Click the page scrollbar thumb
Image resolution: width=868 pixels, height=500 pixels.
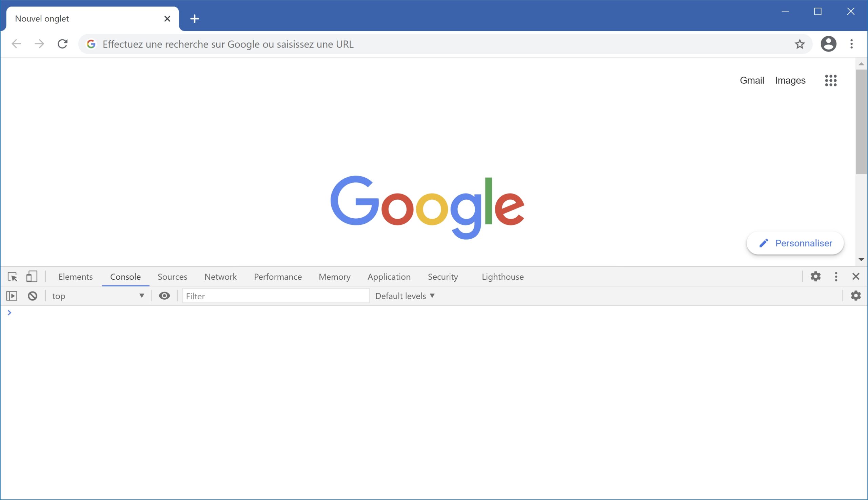click(861, 122)
